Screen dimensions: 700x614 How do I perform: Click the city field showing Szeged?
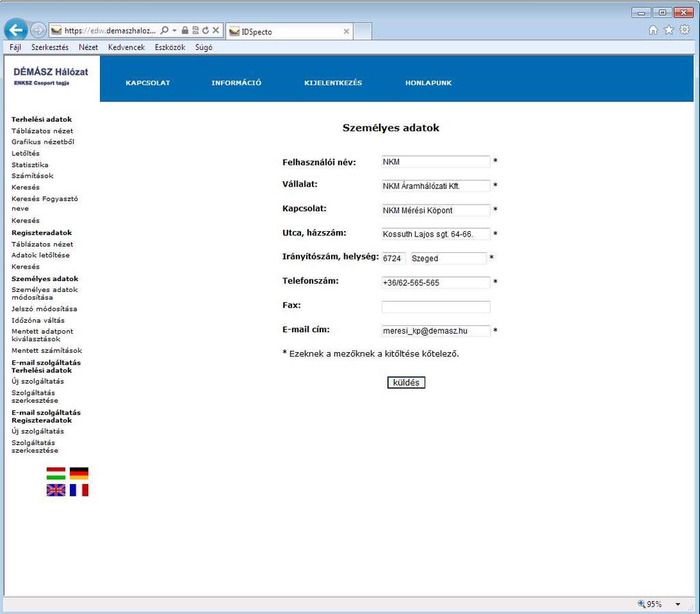(x=448, y=258)
